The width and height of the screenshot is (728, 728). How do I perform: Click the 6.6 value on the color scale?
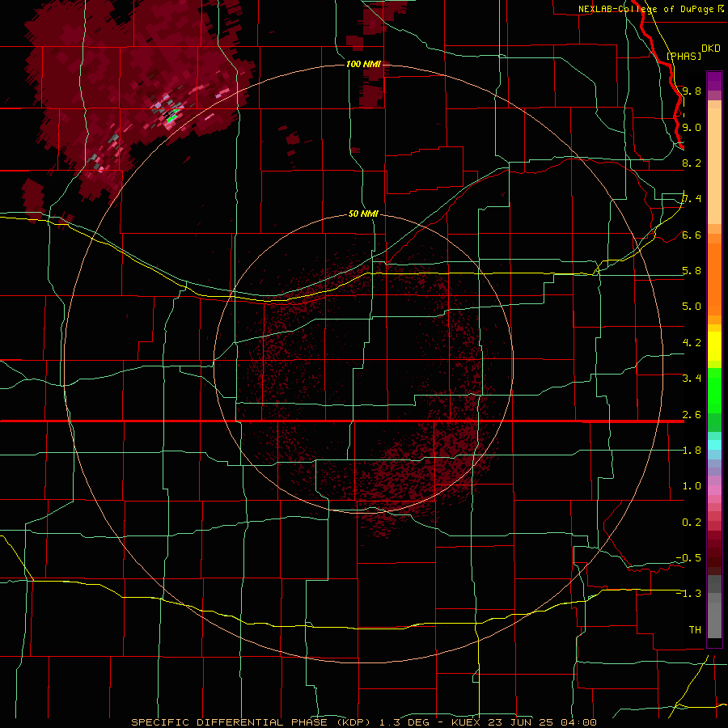(x=692, y=235)
